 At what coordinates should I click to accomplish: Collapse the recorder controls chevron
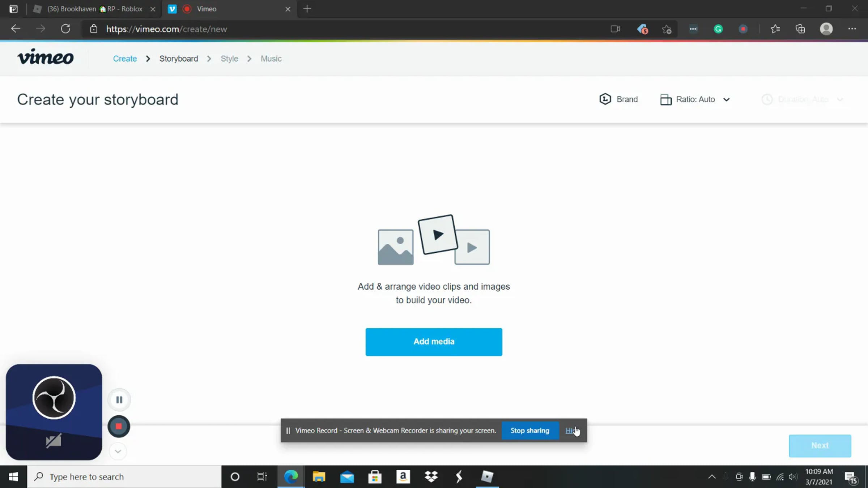click(x=118, y=451)
